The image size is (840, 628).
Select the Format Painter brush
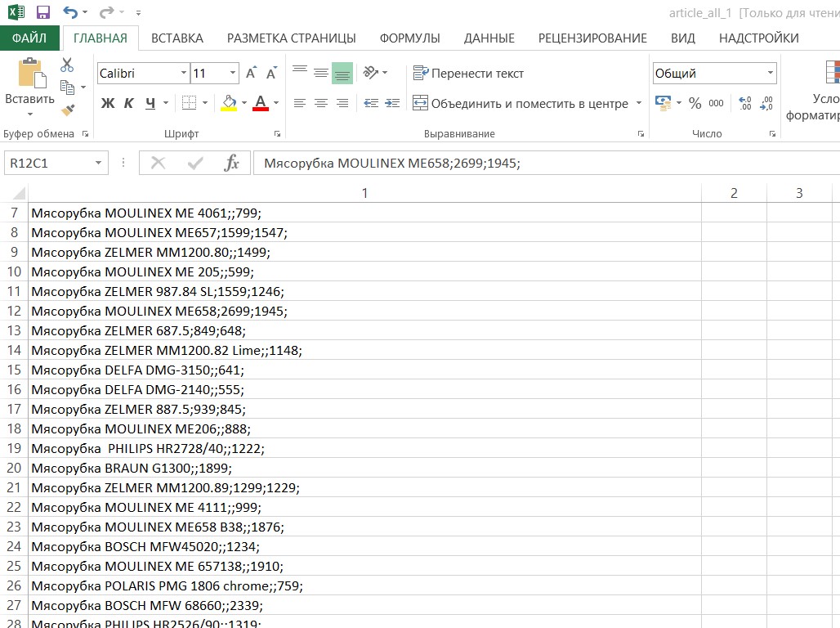68,110
